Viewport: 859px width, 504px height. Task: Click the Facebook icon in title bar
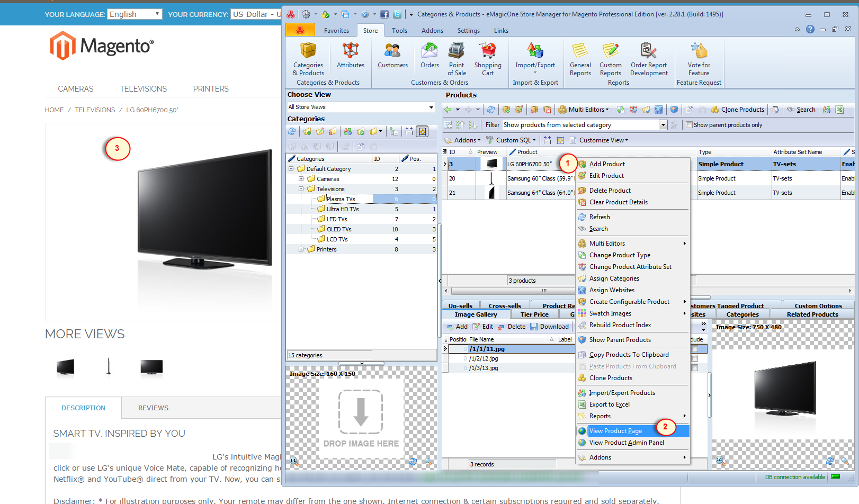[384, 14]
